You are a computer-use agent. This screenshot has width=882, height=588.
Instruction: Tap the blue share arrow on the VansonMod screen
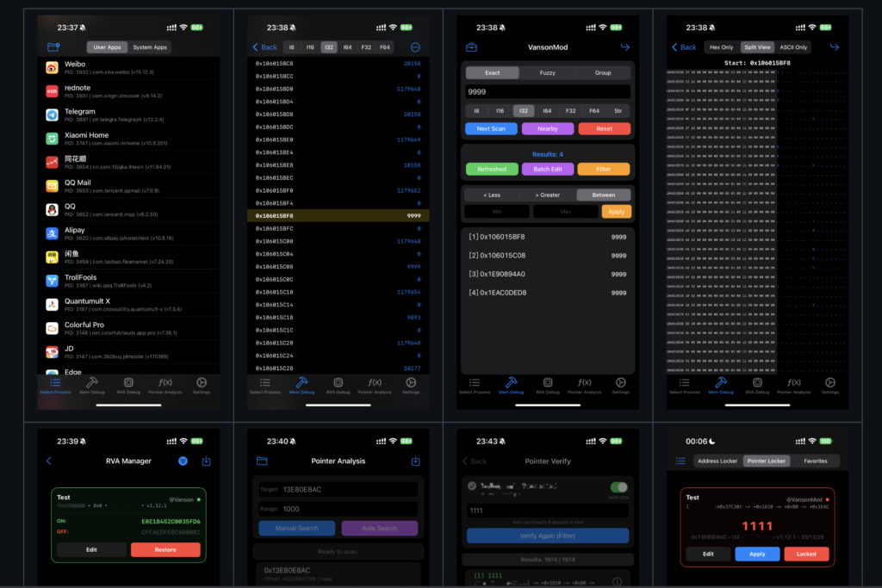[625, 47]
